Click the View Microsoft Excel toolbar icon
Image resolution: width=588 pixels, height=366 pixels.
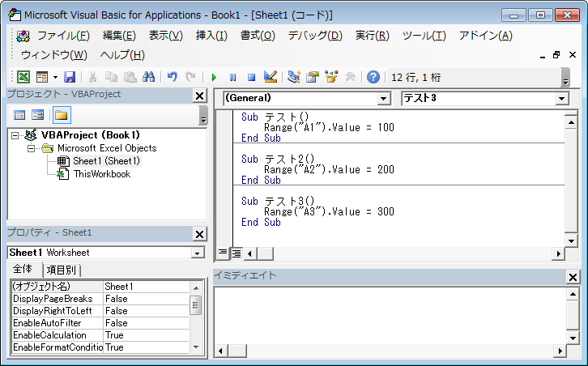[x=23, y=77]
